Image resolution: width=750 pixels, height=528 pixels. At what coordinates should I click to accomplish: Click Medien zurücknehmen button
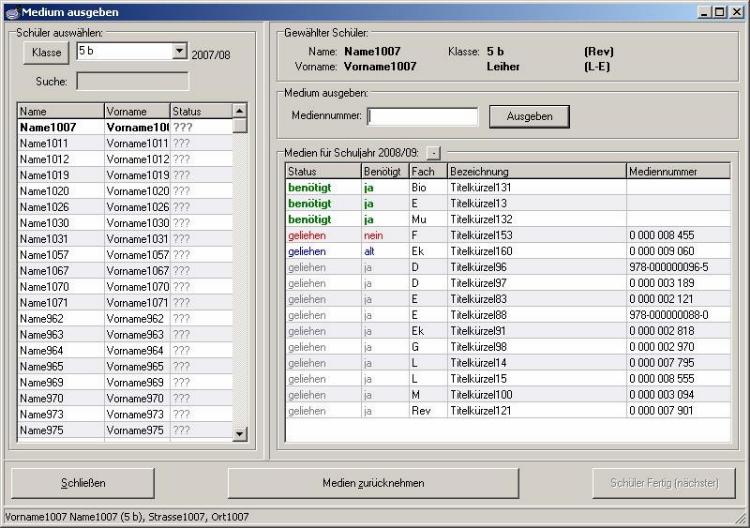[x=373, y=483]
